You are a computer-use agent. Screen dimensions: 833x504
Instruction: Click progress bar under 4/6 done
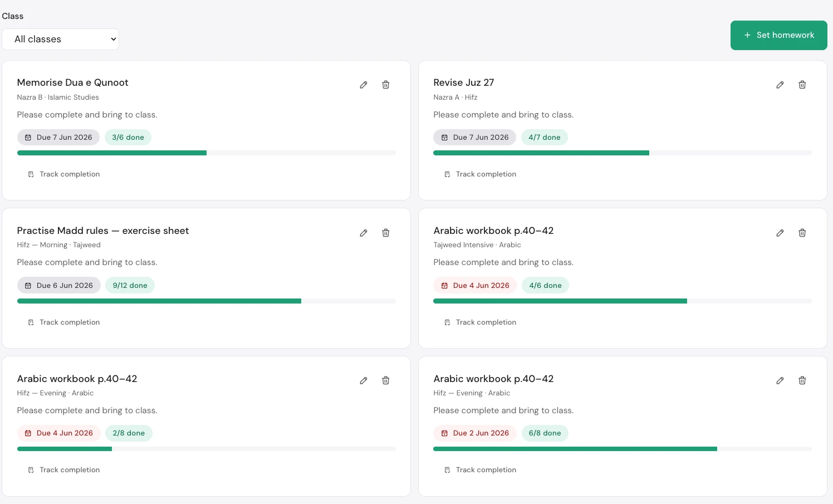(623, 301)
